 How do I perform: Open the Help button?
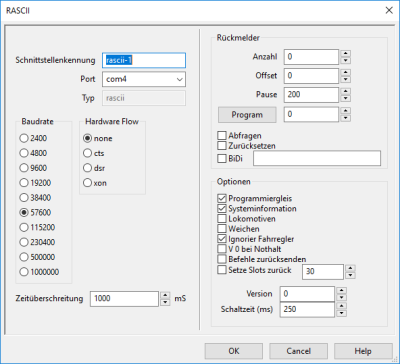pyautogui.click(x=363, y=351)
